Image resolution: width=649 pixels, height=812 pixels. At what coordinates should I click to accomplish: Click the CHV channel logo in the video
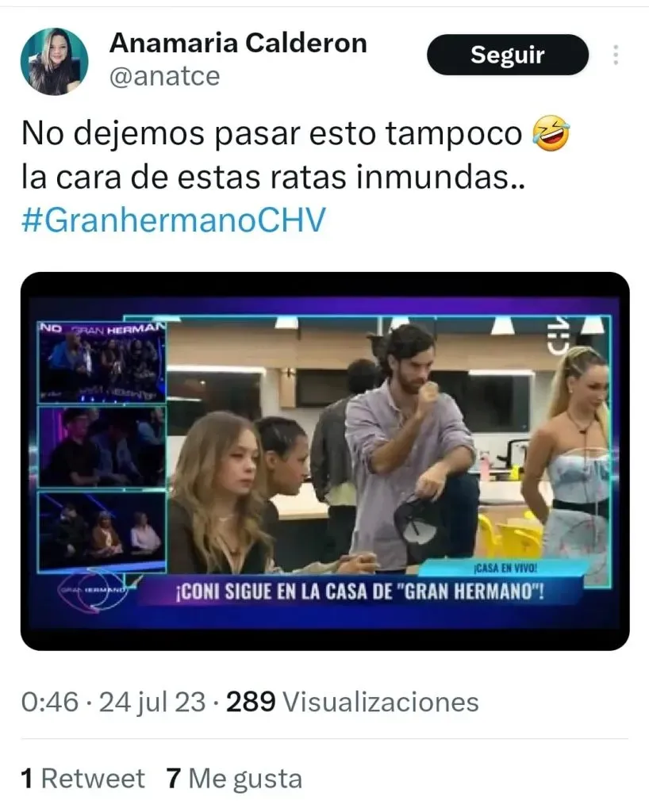[559, 339]
